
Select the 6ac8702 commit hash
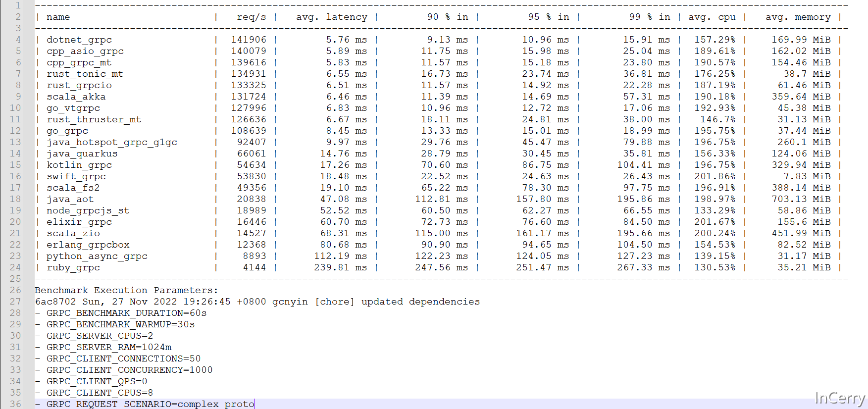(x=55, y=302)
